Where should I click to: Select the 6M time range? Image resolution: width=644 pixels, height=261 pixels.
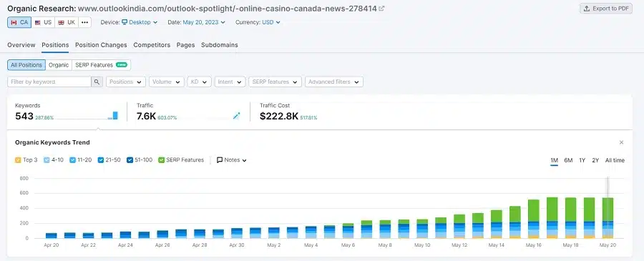pyautogui.click(x=568, y=160)
